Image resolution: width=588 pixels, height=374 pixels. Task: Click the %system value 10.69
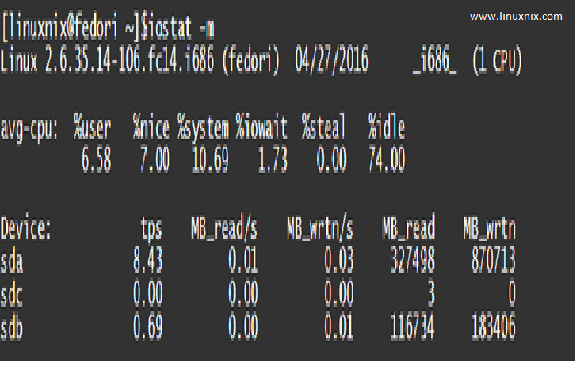(210, 161)
